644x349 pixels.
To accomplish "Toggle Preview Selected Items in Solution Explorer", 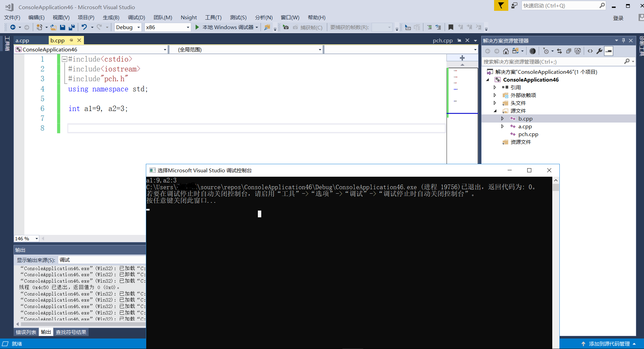I will (578, 51).
